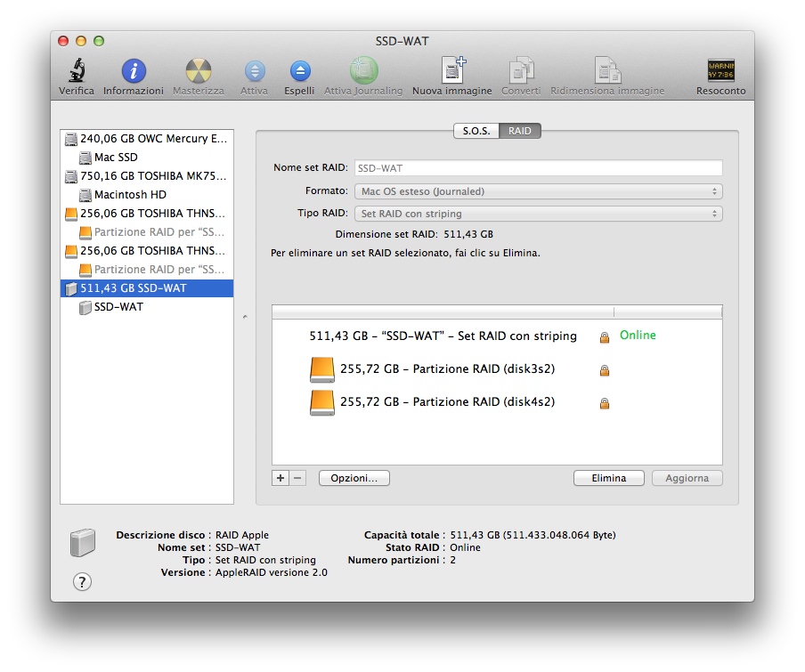805x672 pixels.
Task: Open the Formato dropdown menu
Action: [x=539, y=190]
